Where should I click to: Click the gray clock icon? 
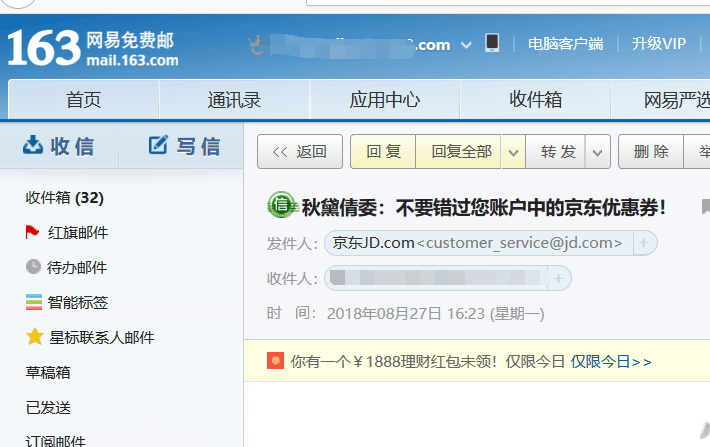[x=33, y=267]
